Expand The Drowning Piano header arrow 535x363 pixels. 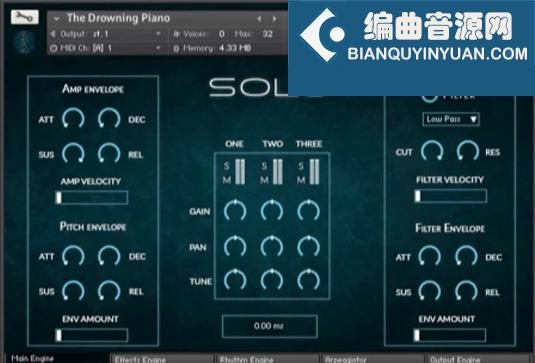[x=56, y=19]
